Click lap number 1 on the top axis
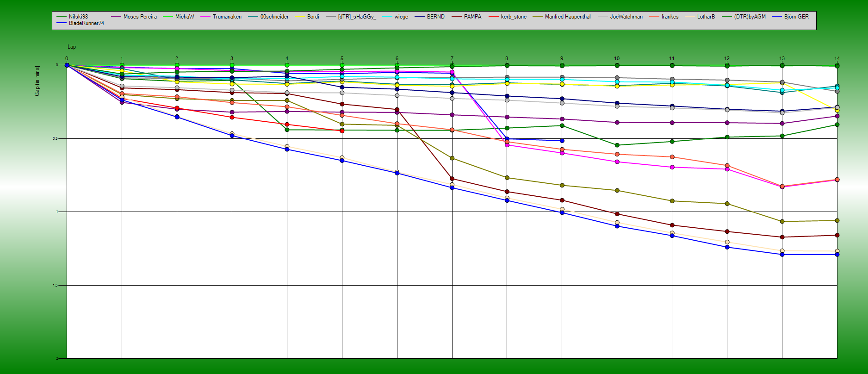Viewport: 868px width, 374px height. pyautogui.click(x=122, y=59)
